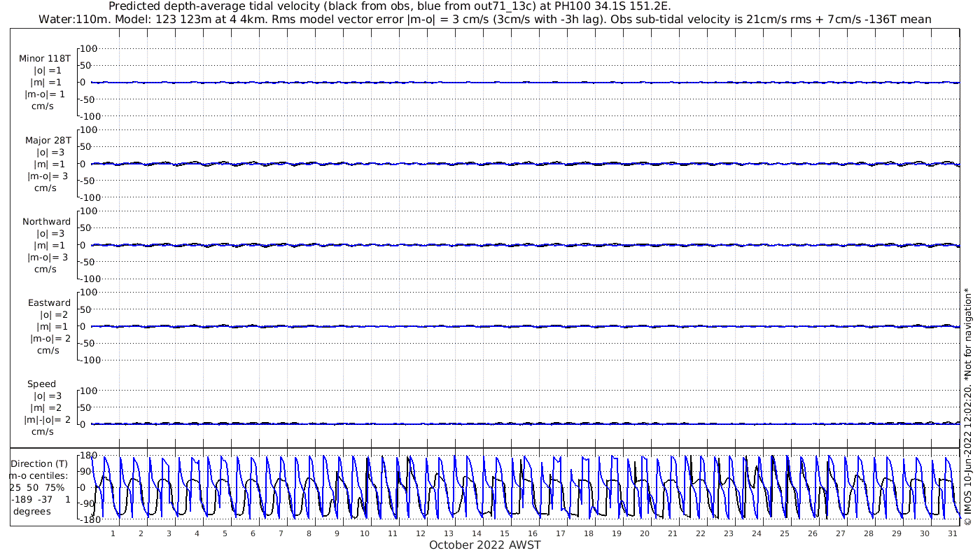Click day 25 tick label on the date axis

[785, 533]
